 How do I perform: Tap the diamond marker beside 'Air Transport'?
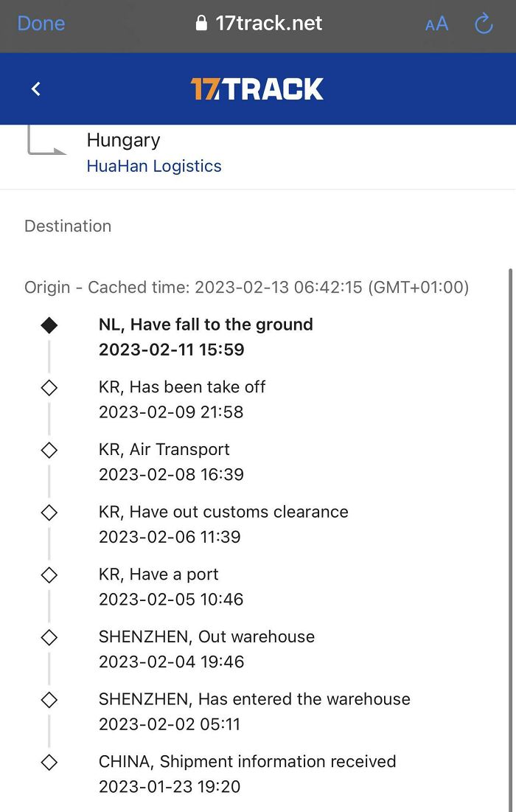point(49,449)
